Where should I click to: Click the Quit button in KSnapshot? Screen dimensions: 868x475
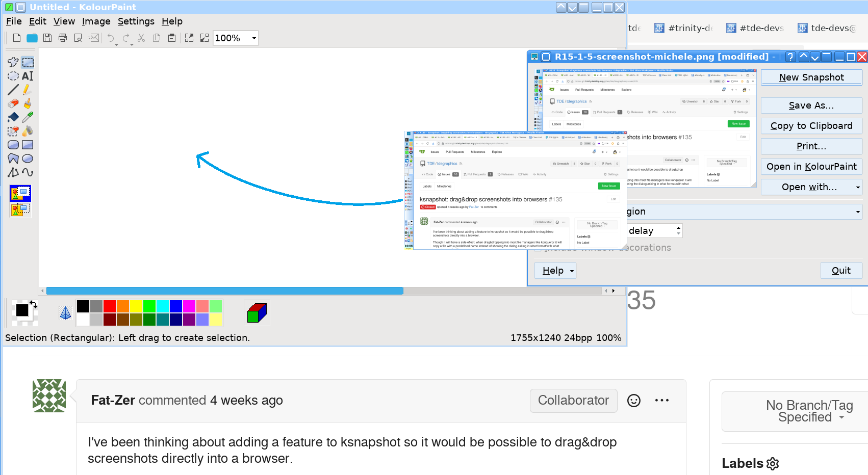point(841,271)
